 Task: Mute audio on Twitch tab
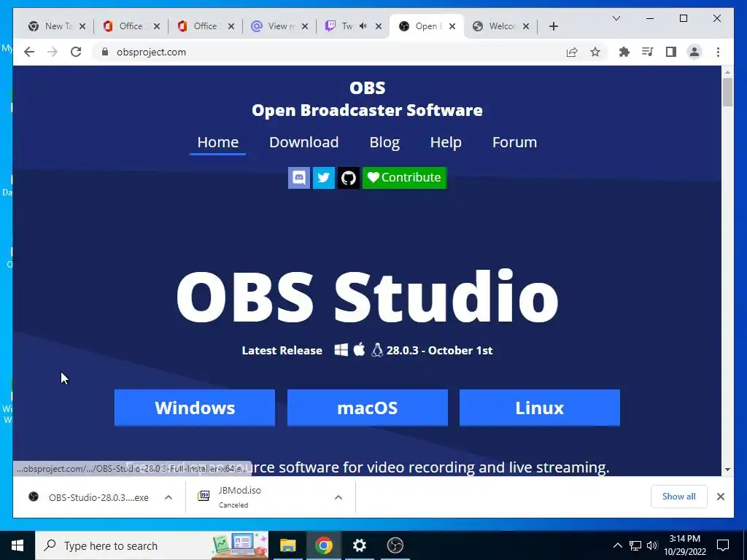coord(363,26)
